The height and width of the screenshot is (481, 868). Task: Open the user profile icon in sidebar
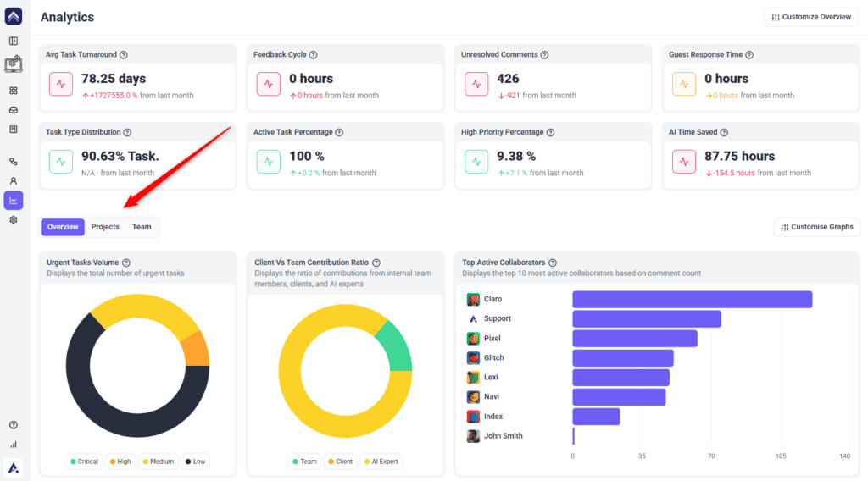[14, 180]
